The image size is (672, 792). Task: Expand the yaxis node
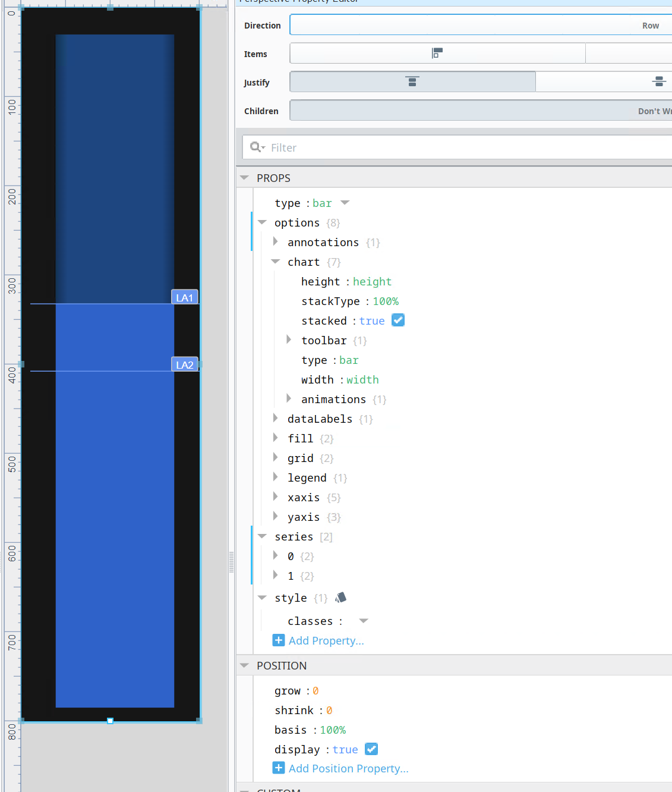coord(275,516)
